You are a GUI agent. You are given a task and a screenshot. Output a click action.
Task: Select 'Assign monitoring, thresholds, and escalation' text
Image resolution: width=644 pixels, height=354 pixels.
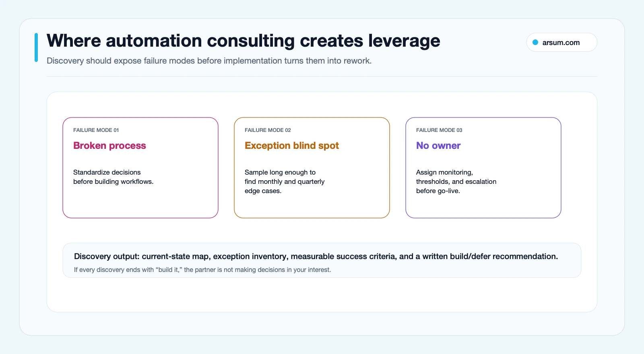(x=456, y=181)
